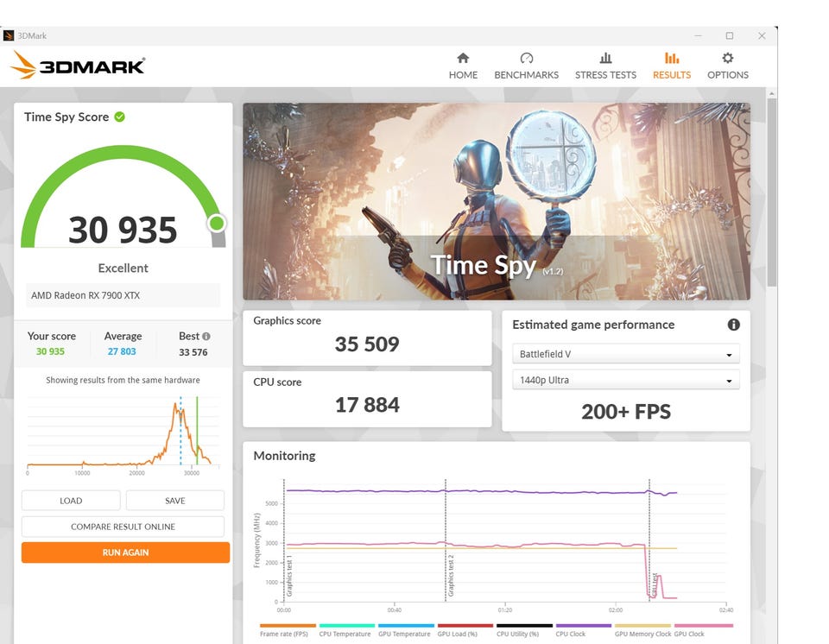829x644 pixels.
Task: Click the green score indicator on the gauge
Action: pos(216,223)
